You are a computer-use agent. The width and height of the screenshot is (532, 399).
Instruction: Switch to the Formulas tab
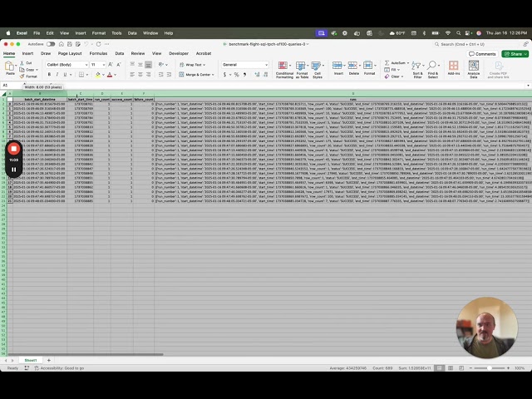(98, 53)
